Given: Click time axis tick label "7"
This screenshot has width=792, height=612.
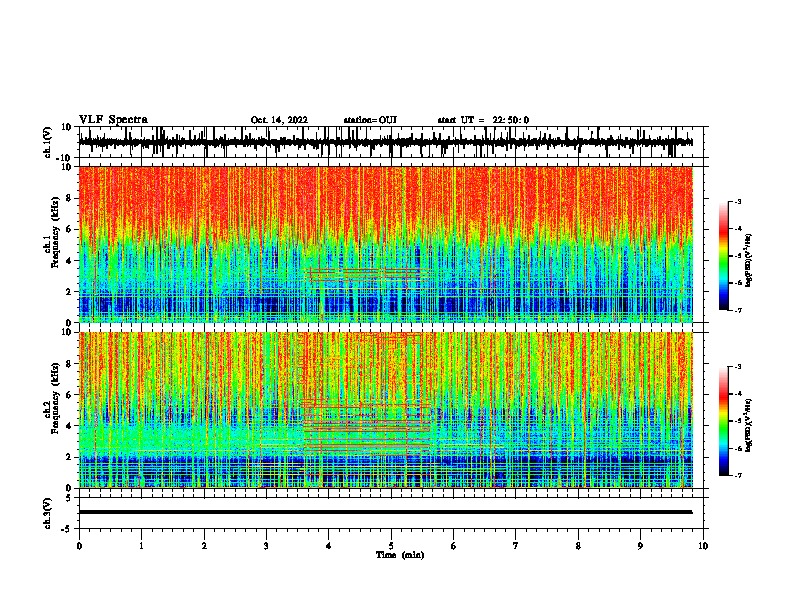Looking at the screenshot, I should coord(516,546).
